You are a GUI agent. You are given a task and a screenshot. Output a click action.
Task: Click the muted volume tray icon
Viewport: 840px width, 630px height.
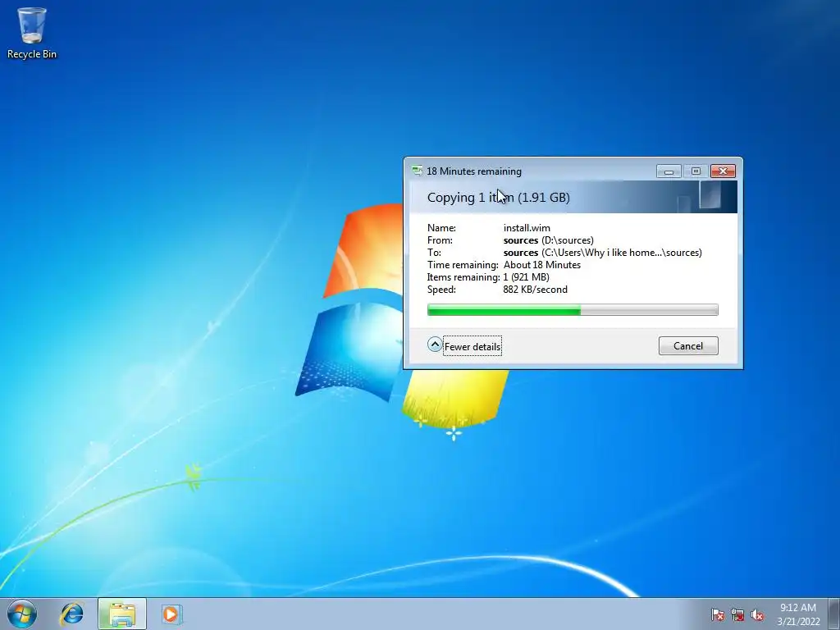click(757, 615)
